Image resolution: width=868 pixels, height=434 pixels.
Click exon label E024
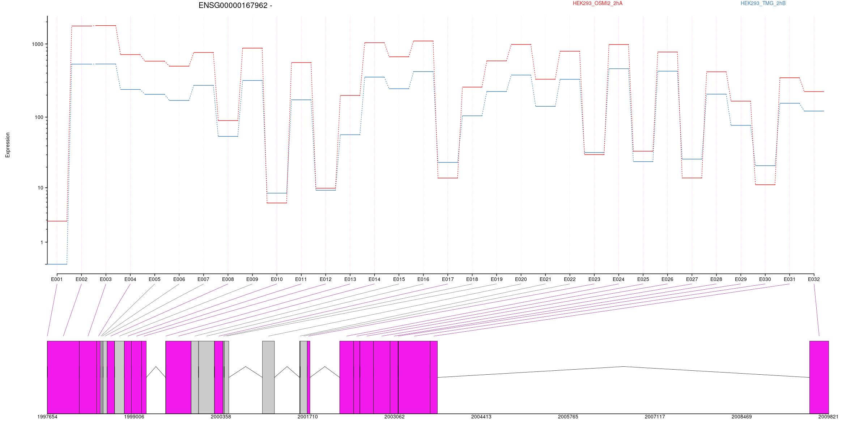(x=618, y=279)
